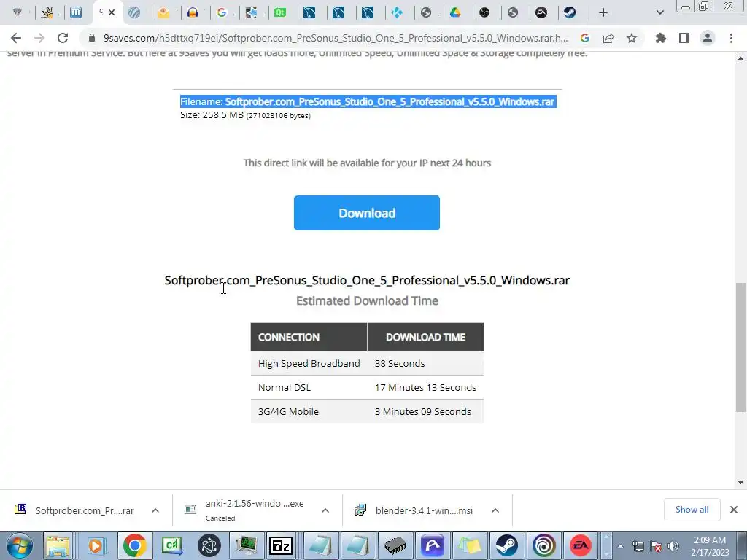Click Show all downloads
747x560 pixels.
coord(692,510)
